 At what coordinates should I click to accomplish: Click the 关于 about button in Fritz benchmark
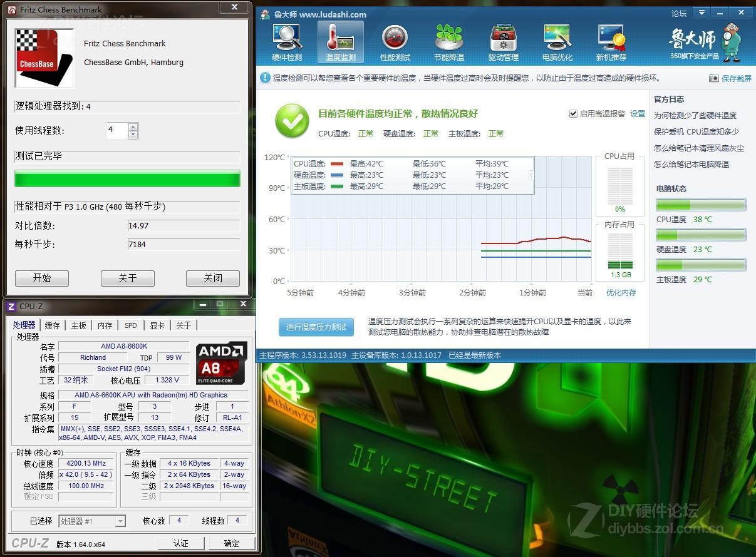tap(127, 278)
